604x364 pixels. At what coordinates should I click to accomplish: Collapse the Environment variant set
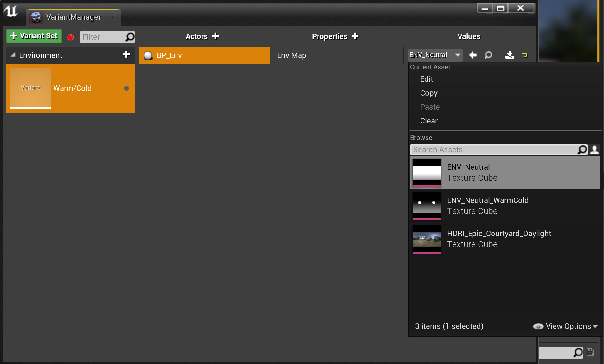click(13, 55)
